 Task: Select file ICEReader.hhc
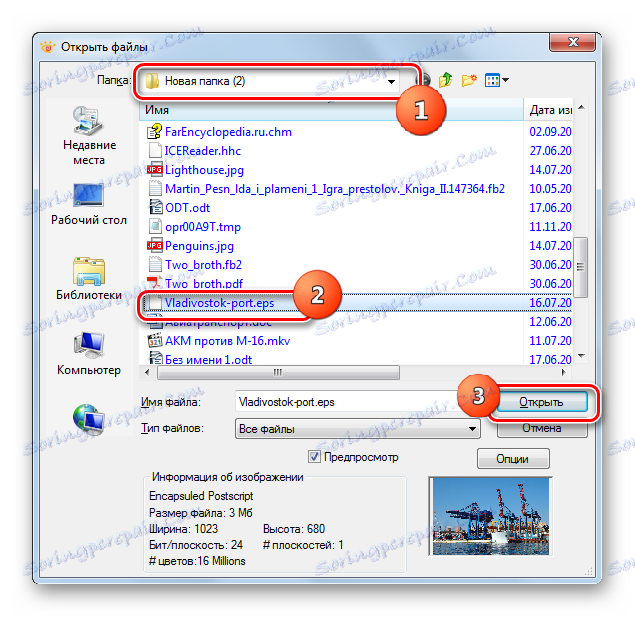(202, 151)
